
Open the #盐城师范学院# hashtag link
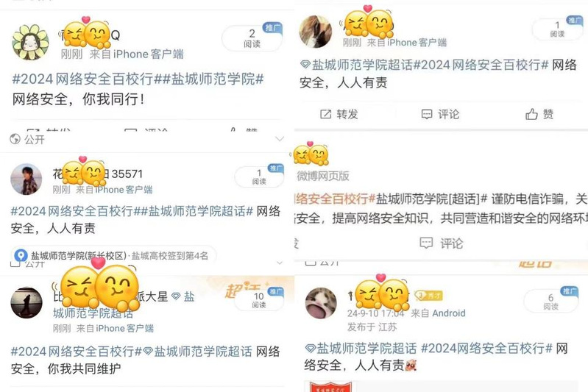point(213,79)
